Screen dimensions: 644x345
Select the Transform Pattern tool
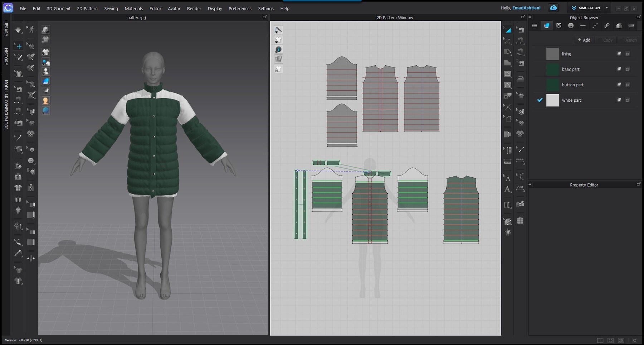[508, 30]
